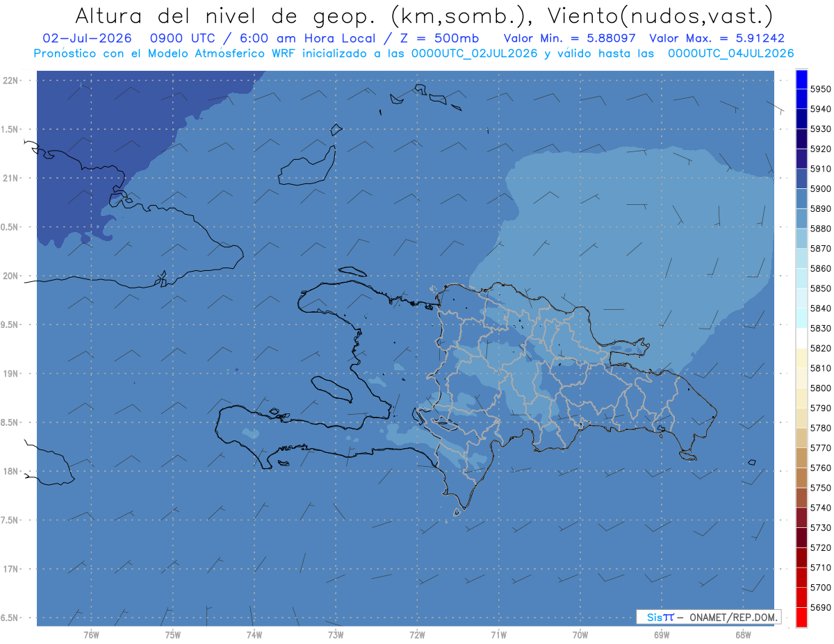Screen dimensions: 834x644
Task: Click the '73W' longitude label
Action: [336, 635]
